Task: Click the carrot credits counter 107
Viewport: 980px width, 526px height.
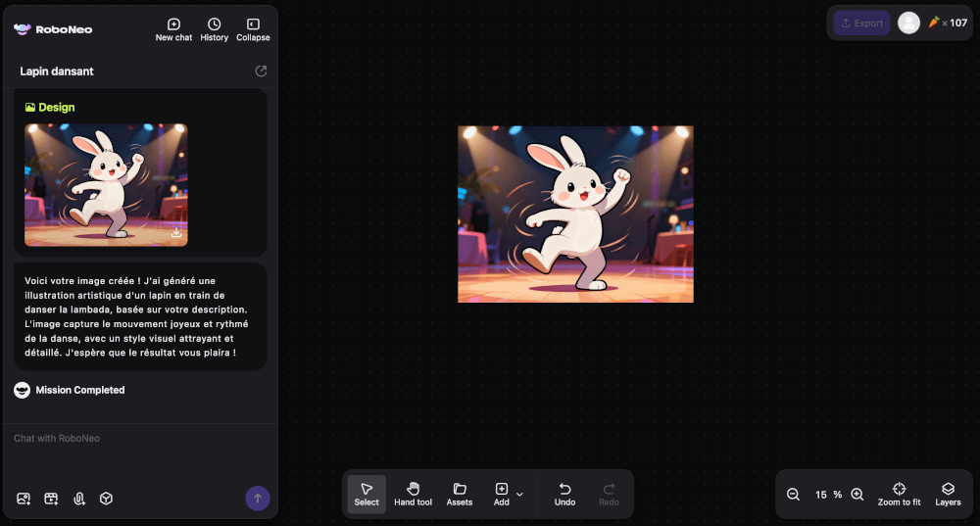Action: (948, 23)
